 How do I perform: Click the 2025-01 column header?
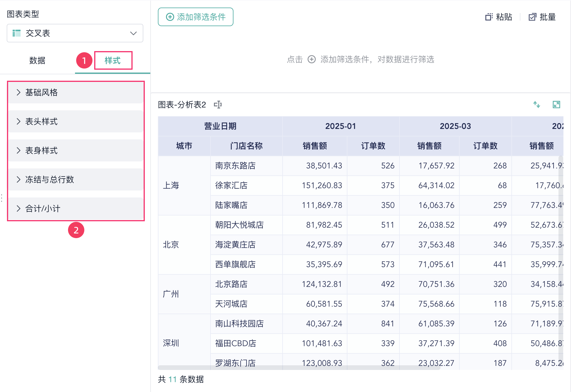[341, 126]
